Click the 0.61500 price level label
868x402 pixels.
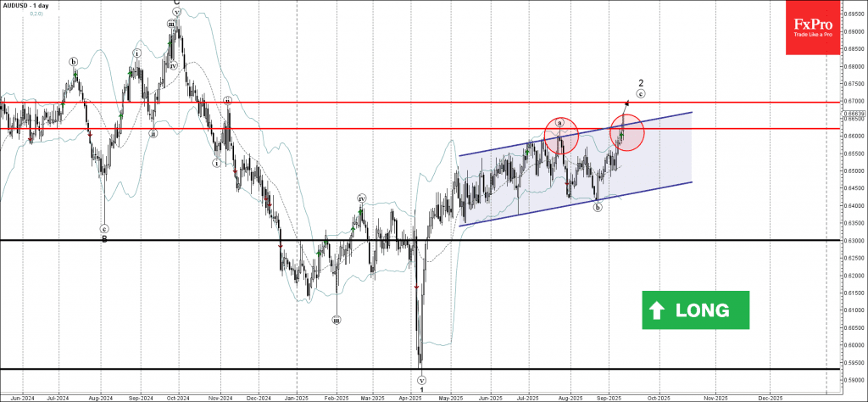854,293
